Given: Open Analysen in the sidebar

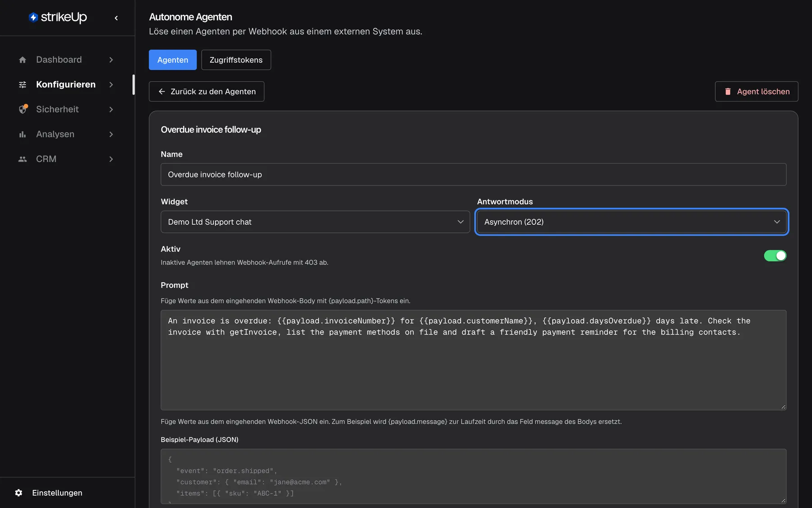Looking at the screenshot, I should point(67,134).
